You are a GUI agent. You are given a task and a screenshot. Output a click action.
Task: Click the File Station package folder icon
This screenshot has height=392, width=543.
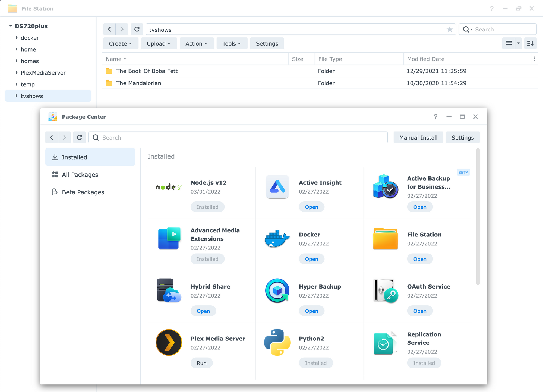[x=385, y=239]
